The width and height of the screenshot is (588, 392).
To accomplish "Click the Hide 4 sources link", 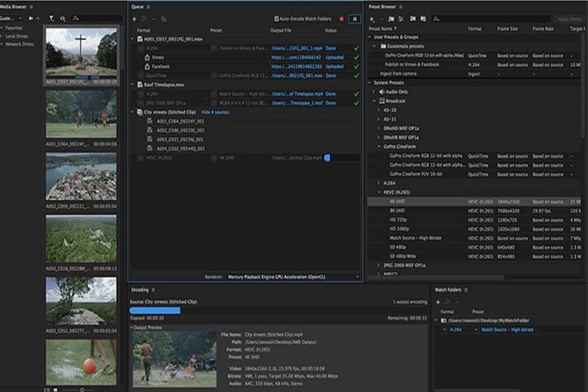I will pos(216,111).
